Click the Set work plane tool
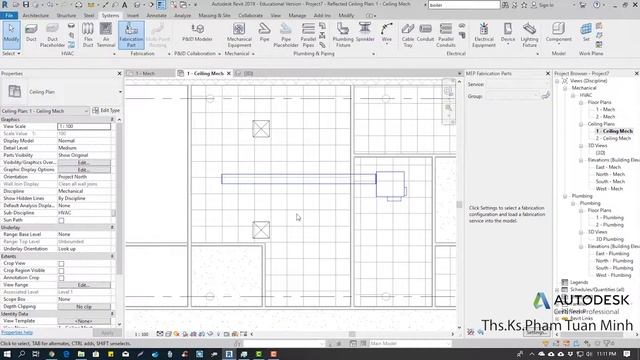 [586, 33]
